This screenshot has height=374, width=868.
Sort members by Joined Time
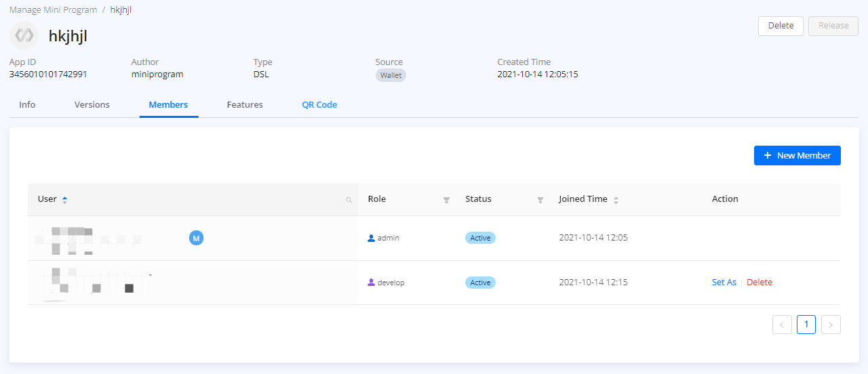616,200
